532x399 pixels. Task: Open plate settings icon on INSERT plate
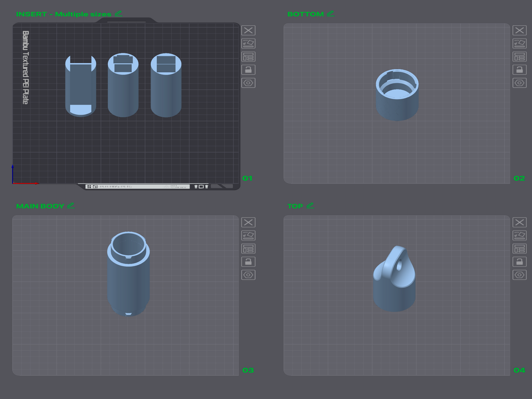click(249, 83)
